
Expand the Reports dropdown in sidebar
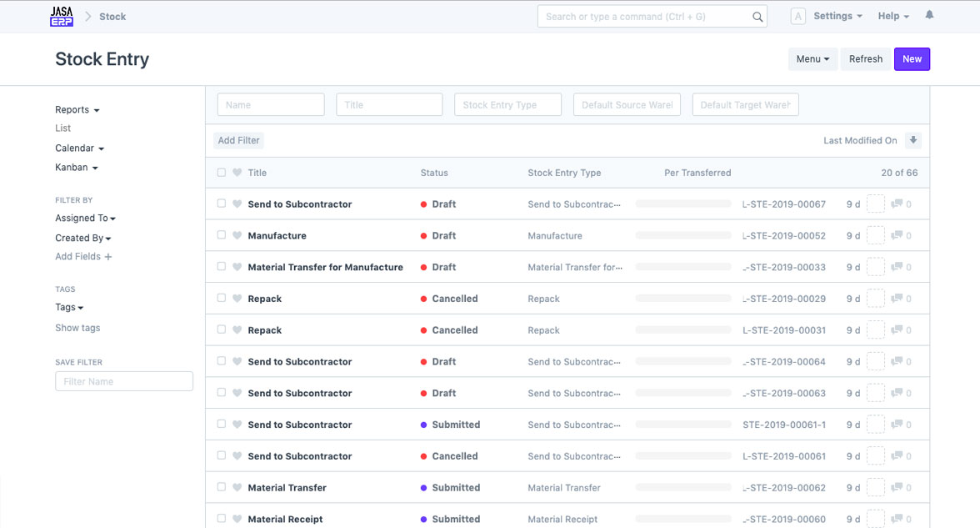click(77, 110)
